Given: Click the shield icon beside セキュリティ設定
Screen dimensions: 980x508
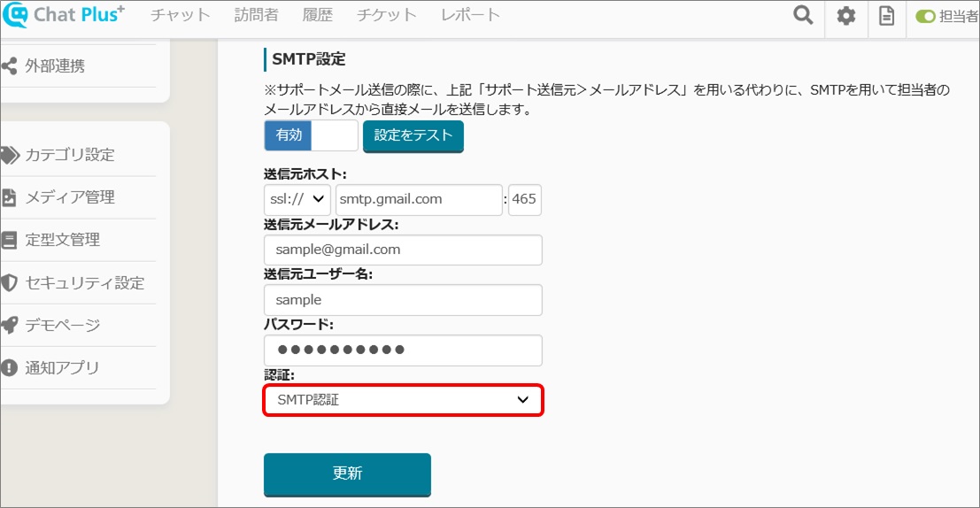Looking at the screenshot, I should pyautogui.click(x=9, y=282).
